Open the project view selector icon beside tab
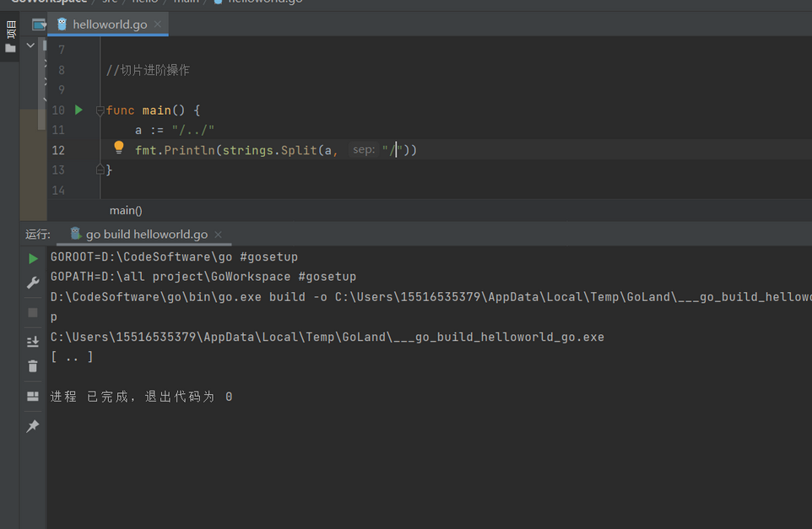Image resolution: width=812 pixels, height=529 pixels. pos(39,24)
